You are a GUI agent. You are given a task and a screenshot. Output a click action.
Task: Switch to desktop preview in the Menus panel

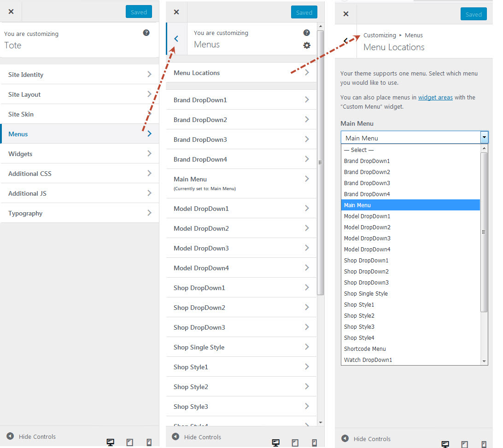pyautogui.click(x=275, y=443)
